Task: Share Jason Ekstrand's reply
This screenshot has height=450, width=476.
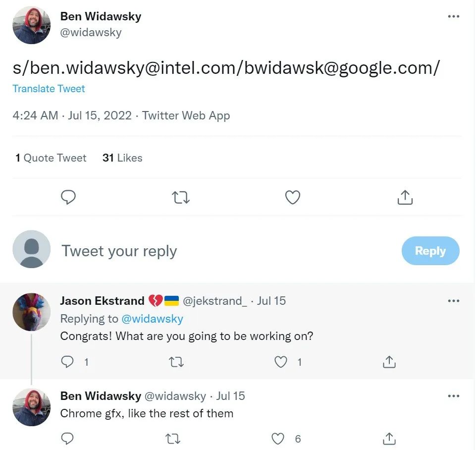Action: (x=389, y=362)
